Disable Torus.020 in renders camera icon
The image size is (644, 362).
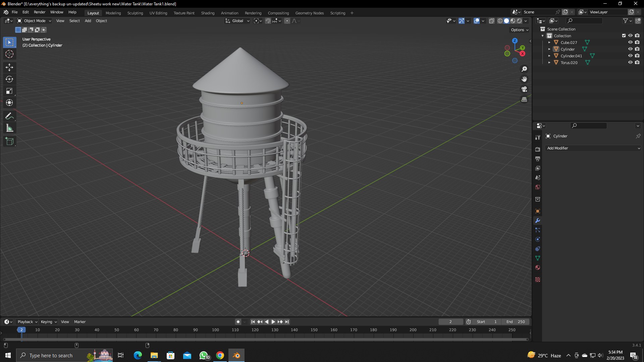point(637,62)
